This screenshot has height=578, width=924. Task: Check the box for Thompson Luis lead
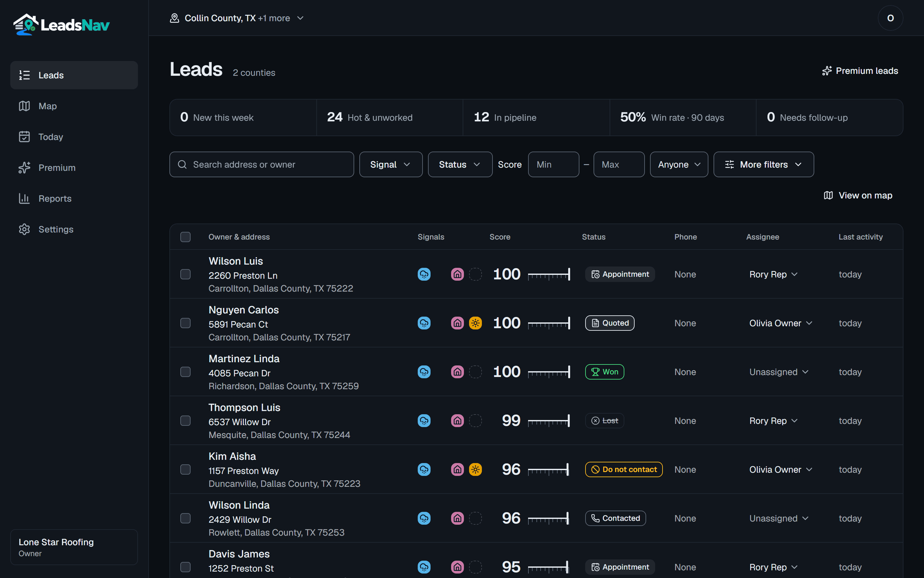[x=185, y=421]
